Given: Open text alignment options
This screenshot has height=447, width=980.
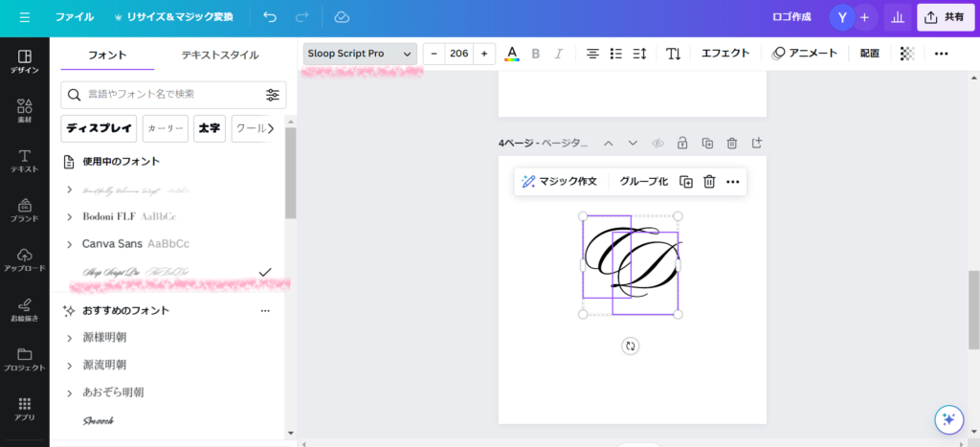Looking at the screenshot, I should tap(592, 54).
